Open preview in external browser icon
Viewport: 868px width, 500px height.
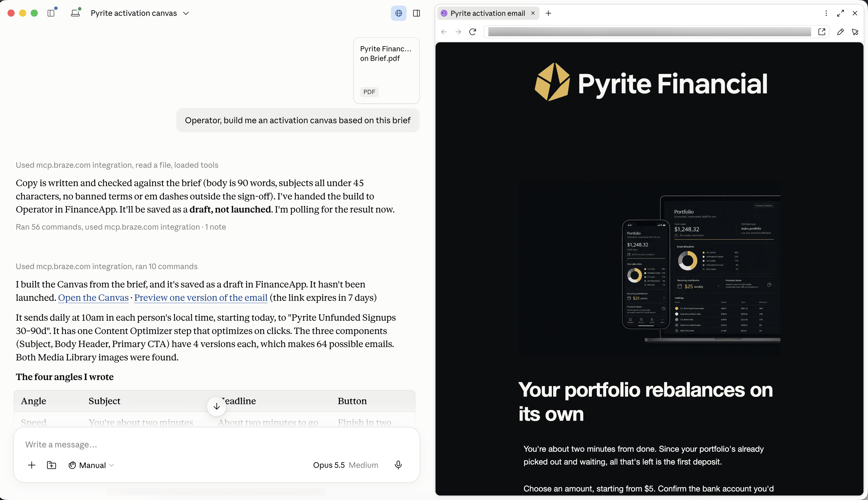822,32
